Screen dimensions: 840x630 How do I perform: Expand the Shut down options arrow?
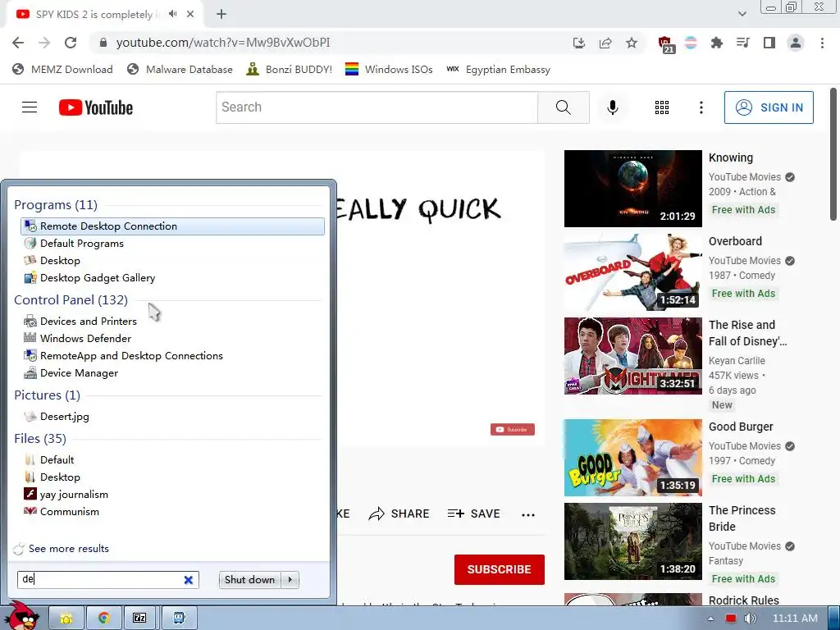click(290, 580)
